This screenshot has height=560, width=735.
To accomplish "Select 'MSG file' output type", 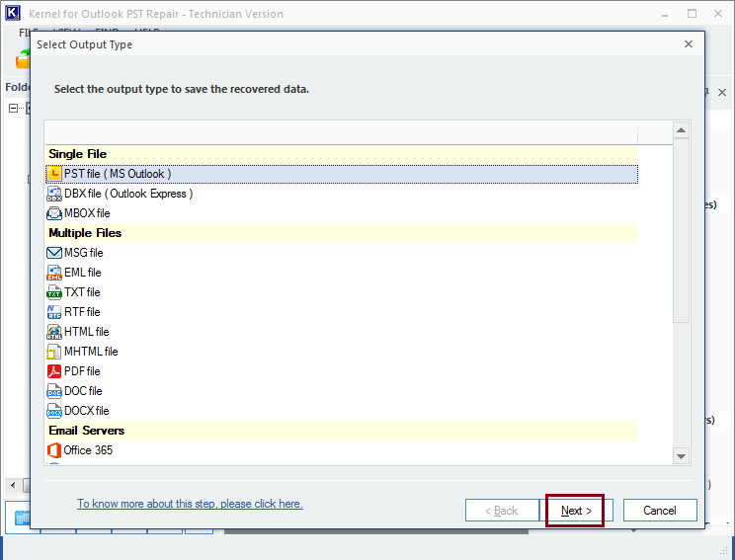I will tap(342, 253).
